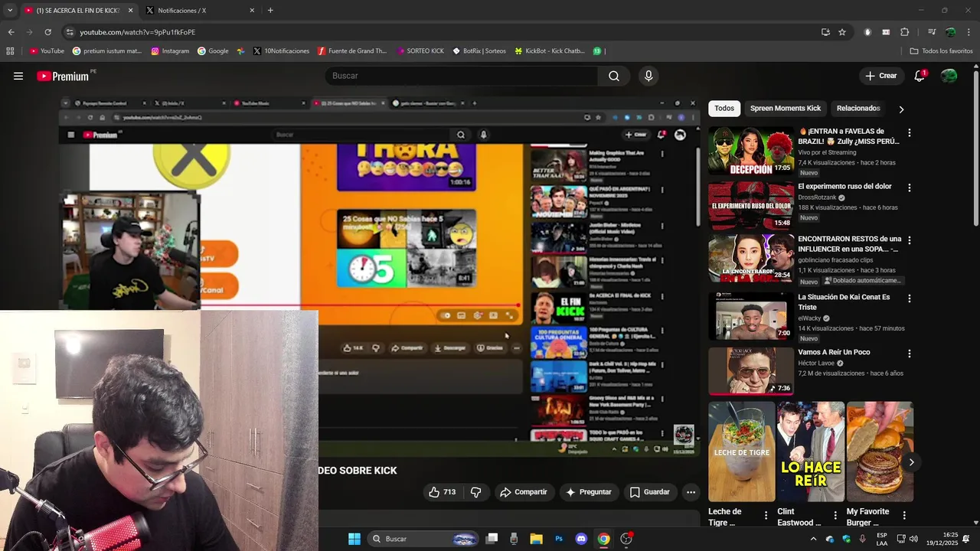Open the ESP LAA language selector
The width and height of the screenshot is (980, 551).
[882, 539]
